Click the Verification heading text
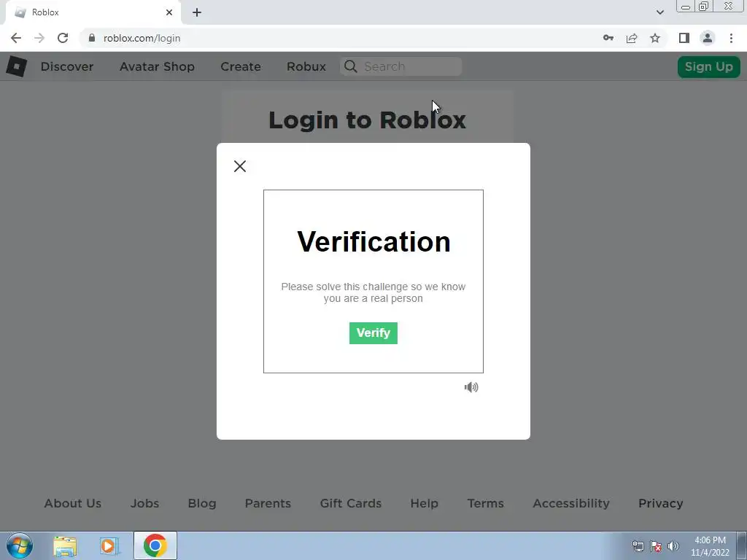This screenshot has height=560, width=747. pos(373,242)
